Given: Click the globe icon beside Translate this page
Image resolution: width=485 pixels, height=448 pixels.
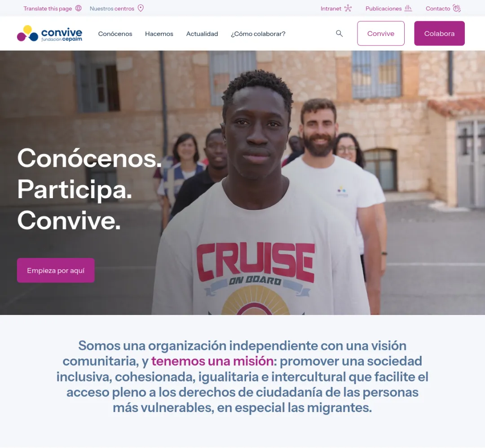Looking at the screenshot, I should (x=79, y=9).
